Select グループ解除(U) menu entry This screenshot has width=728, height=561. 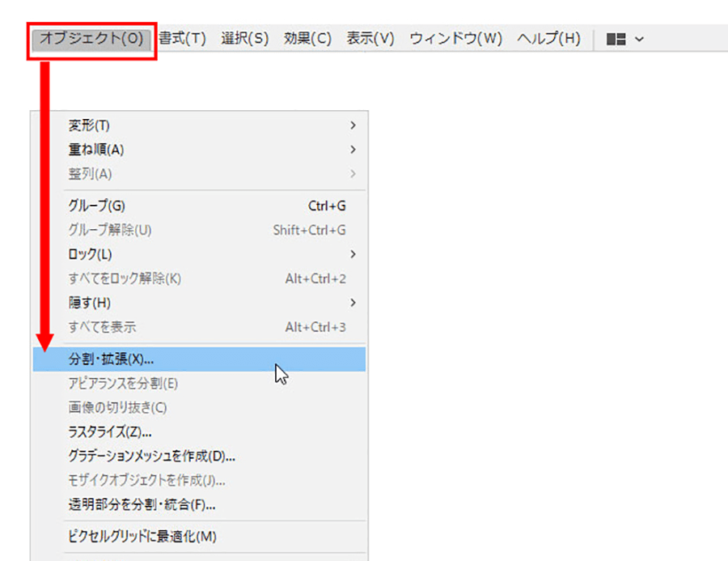point(199,230)
